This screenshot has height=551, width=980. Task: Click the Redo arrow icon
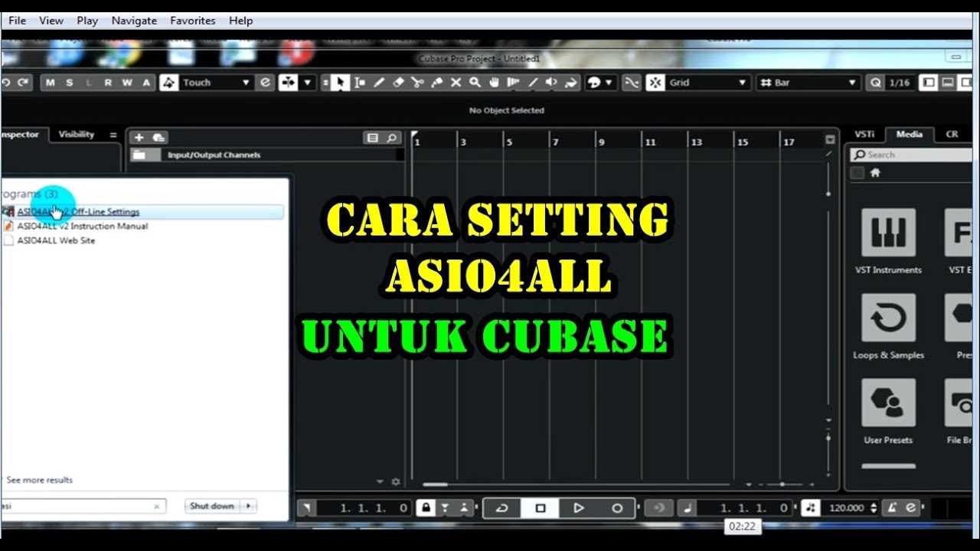coord(23,83)
